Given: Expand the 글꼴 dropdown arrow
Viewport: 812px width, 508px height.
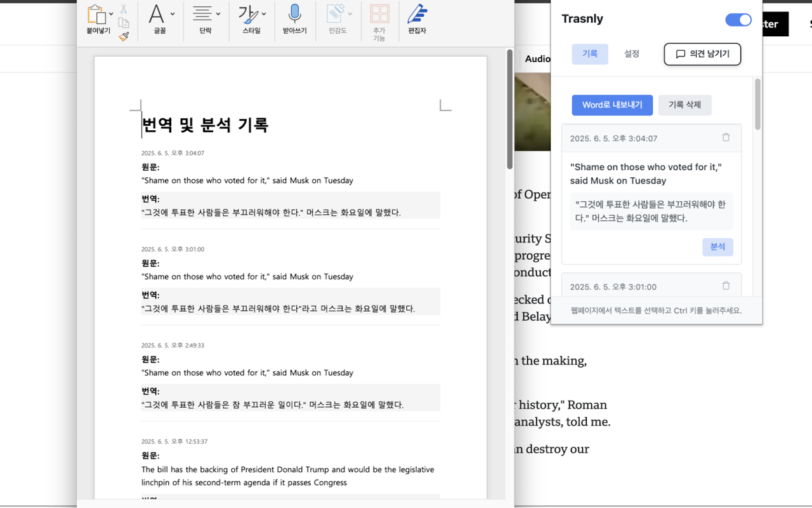Looking at the screenshot, I should tap(172, 13).
